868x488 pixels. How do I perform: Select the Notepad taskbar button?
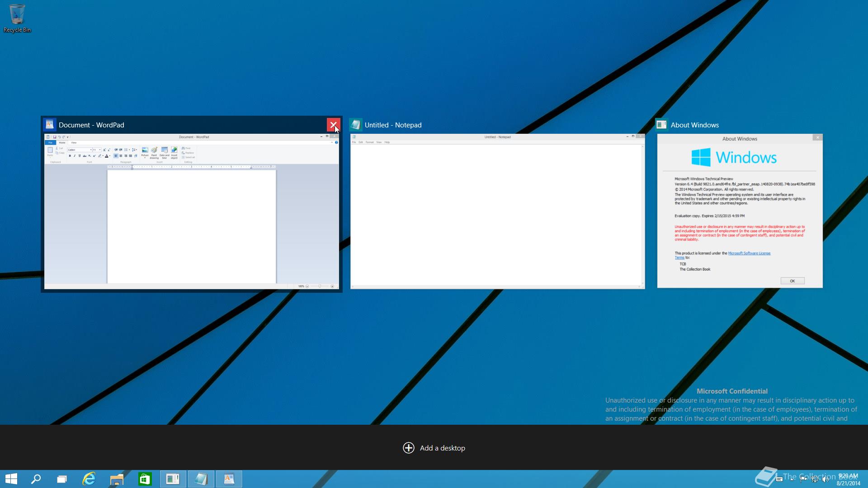[x=201, y=479]
